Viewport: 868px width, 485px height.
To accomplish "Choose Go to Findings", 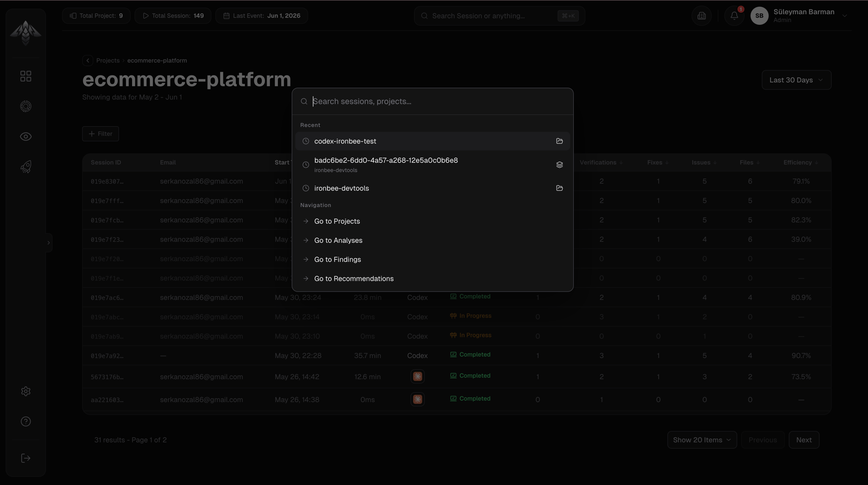I will [433, 259].
